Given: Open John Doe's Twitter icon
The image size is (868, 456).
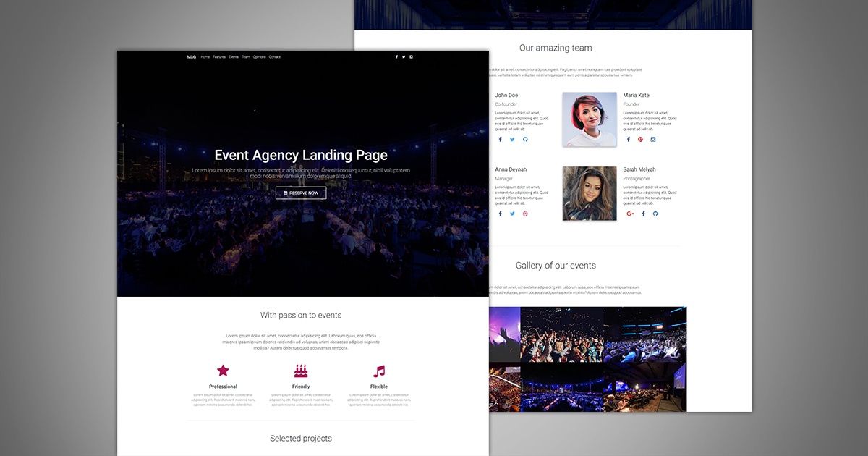Looking at the screenshot, I should point(512,140).
